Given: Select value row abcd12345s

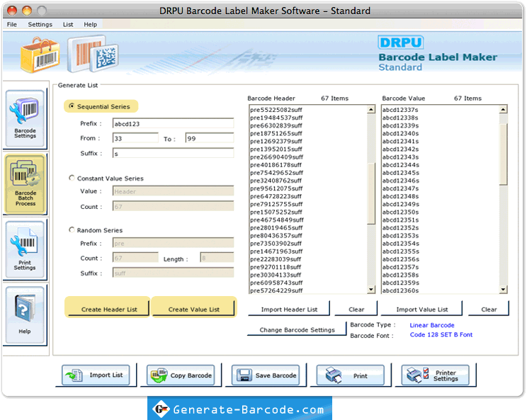Looking at the screenshot, I should [441, 173].
